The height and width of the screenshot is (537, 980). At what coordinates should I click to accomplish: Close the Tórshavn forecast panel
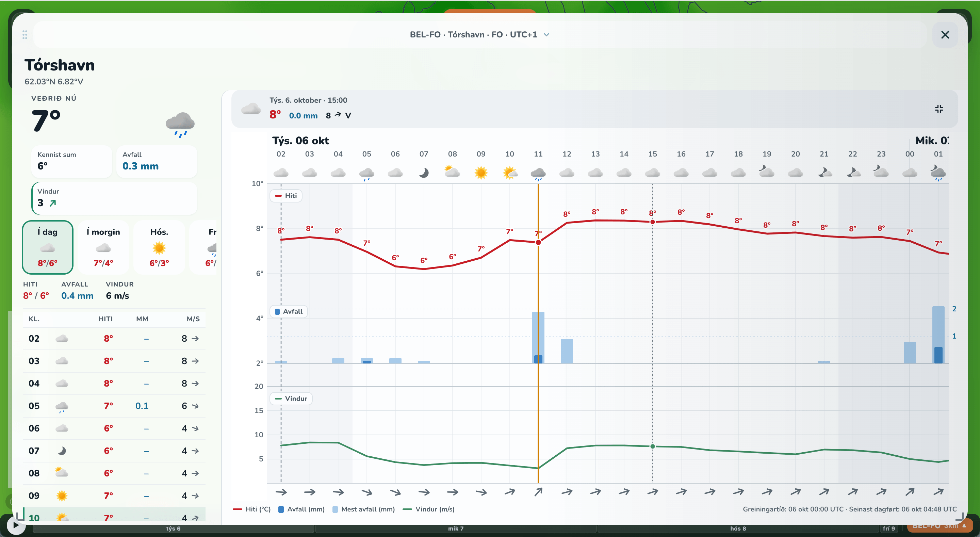pyautogui.click(x=945, y=35)
